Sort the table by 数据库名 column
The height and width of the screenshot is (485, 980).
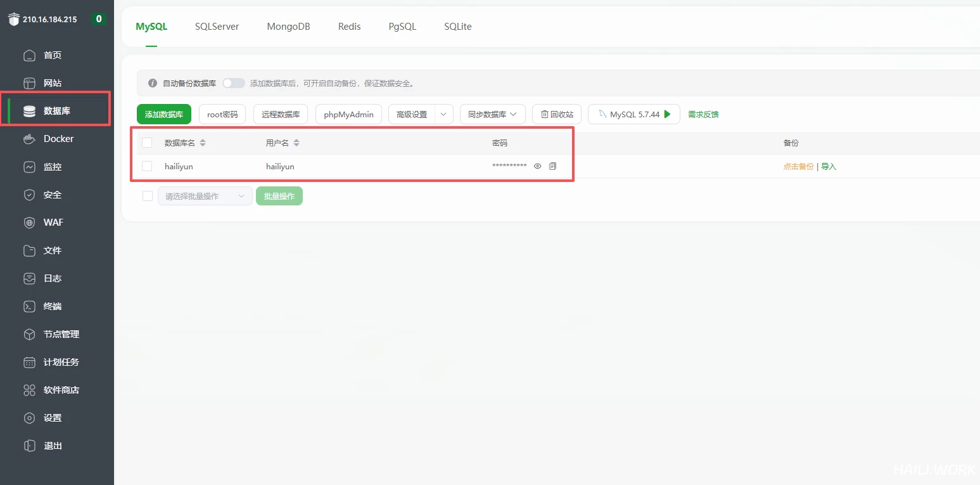(203, 143)
